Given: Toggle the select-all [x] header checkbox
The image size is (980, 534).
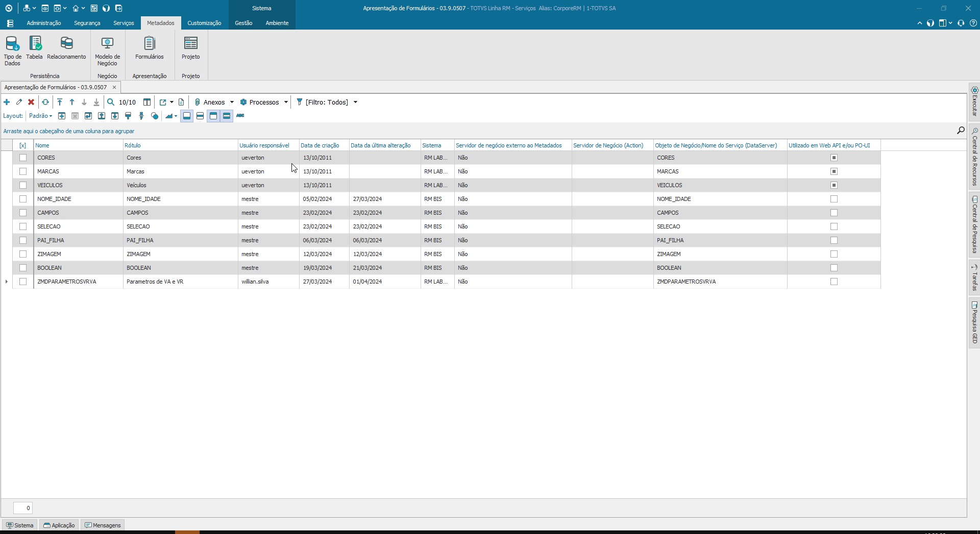Looking at the screenshot, I should [x=23, y=145].
